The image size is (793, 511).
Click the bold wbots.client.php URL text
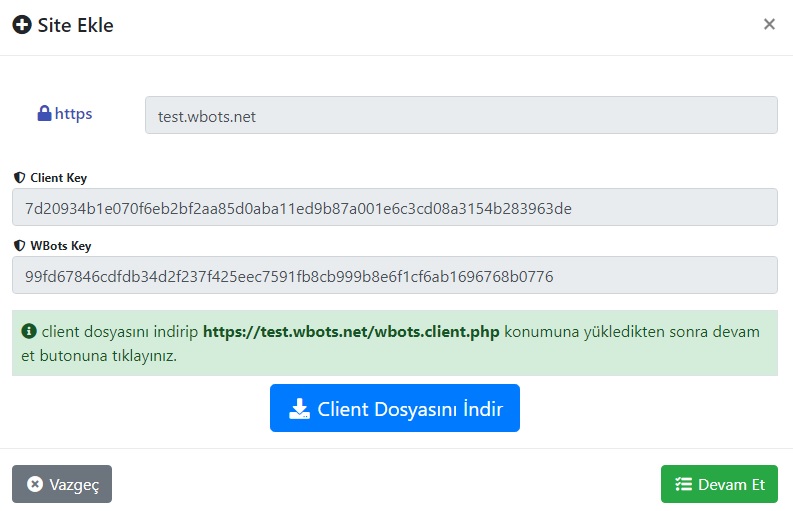[351, 331]
